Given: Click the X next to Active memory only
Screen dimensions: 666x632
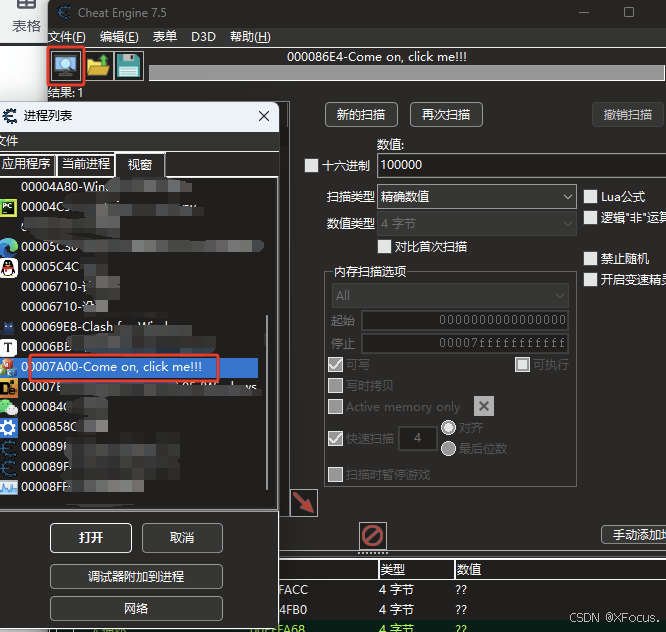Looking at the screenshot, I should (484, 406).
